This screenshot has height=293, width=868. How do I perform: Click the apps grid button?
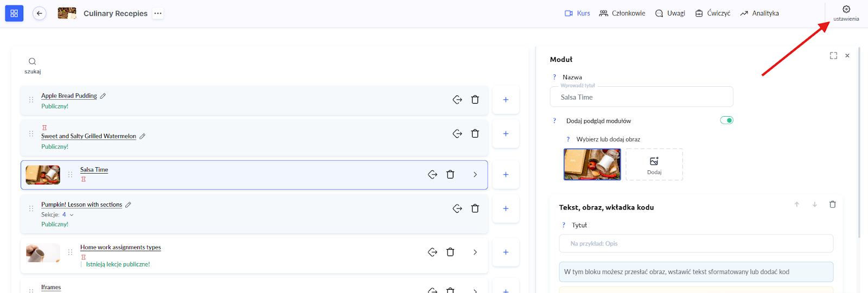(14, 14)
